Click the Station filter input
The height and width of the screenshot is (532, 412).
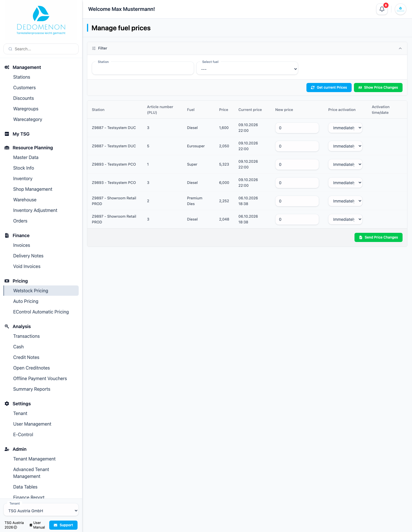click(x=143, y=69)
